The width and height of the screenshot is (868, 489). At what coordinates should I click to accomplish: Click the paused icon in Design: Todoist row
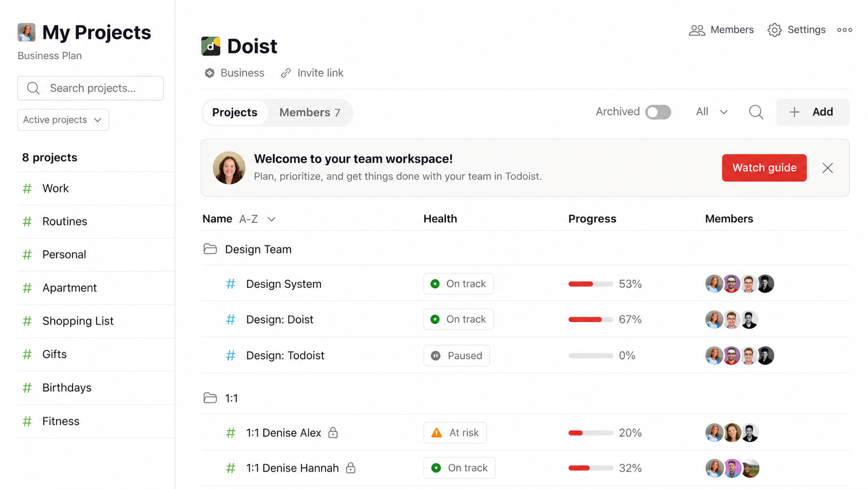436,355
